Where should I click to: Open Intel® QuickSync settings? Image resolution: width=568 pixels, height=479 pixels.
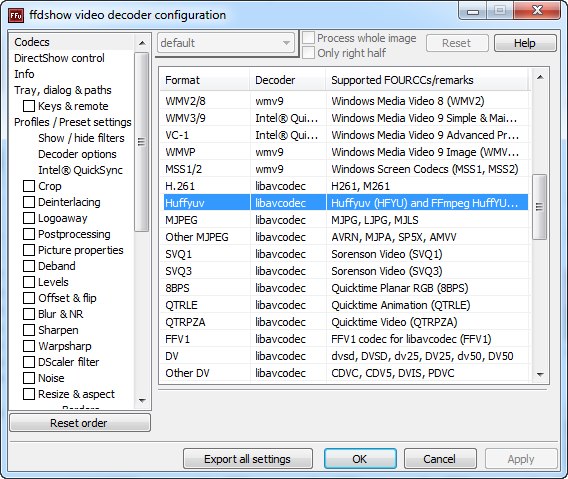click(x=80, y=170)
